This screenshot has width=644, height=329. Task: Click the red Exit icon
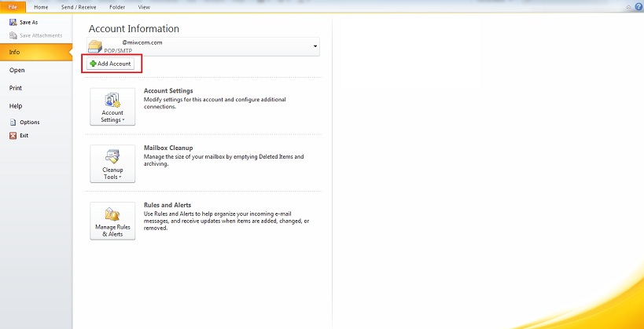(x=13, y=135)
